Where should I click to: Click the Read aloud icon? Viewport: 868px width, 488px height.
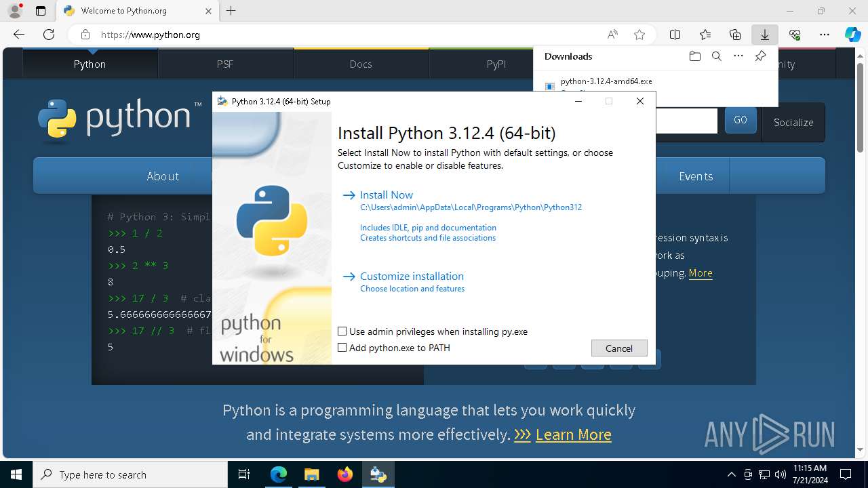[612, 35]
